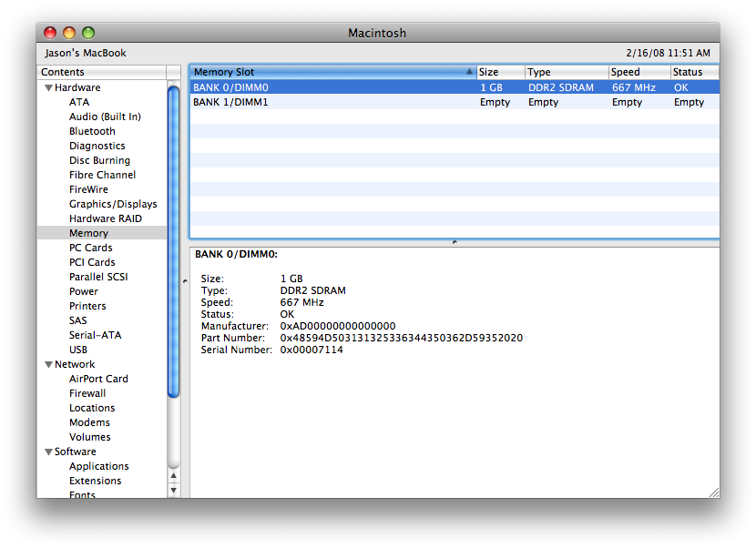Collapse the Network section triangle

coord(48,365)
